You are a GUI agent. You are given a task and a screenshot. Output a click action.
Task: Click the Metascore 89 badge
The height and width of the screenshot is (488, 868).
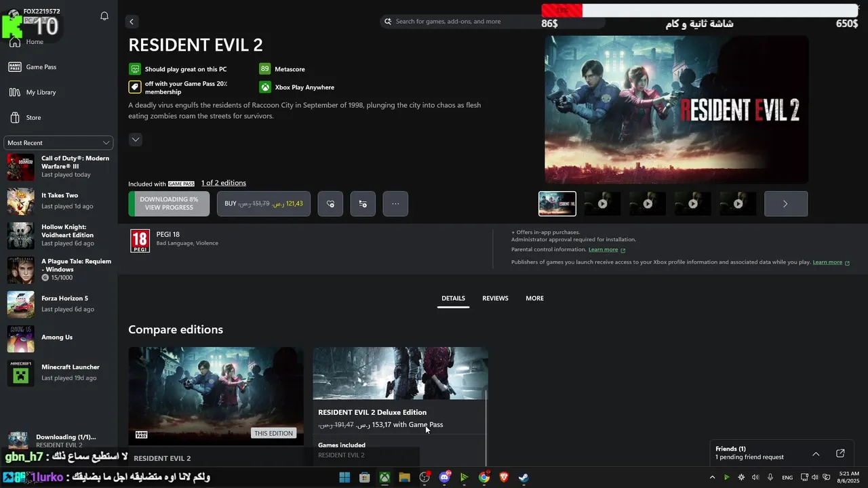(265, 69)
